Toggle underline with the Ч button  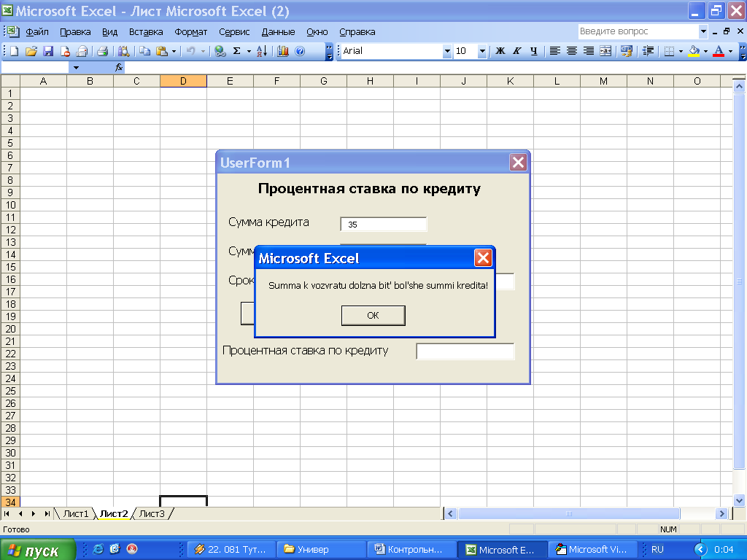533,51
